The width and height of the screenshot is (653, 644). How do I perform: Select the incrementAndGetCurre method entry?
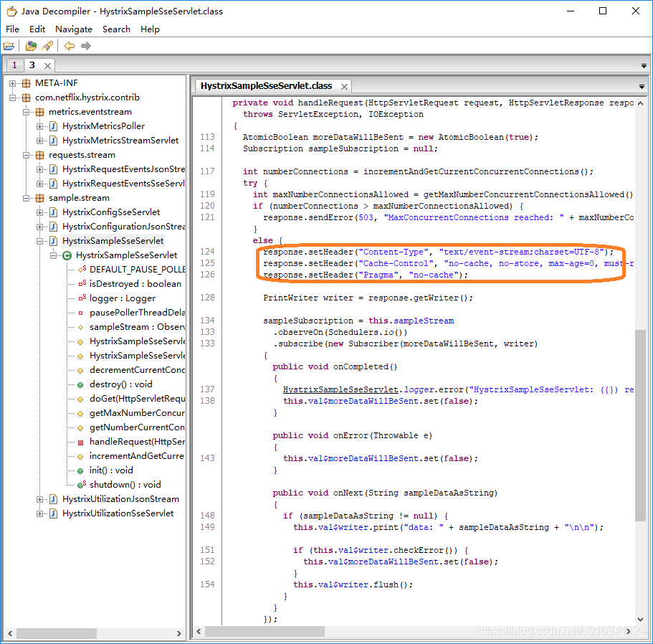pos(137,456)
